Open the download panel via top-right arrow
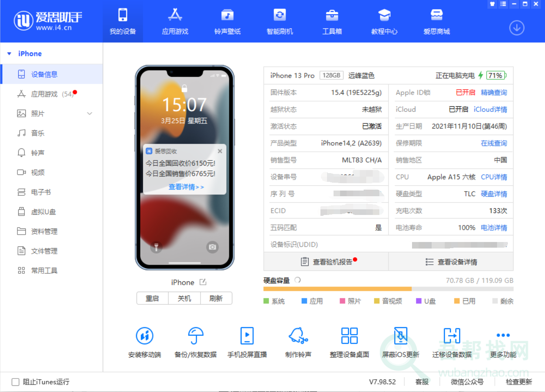This screenshot has height=392, width=545. (x=517, y=27)
